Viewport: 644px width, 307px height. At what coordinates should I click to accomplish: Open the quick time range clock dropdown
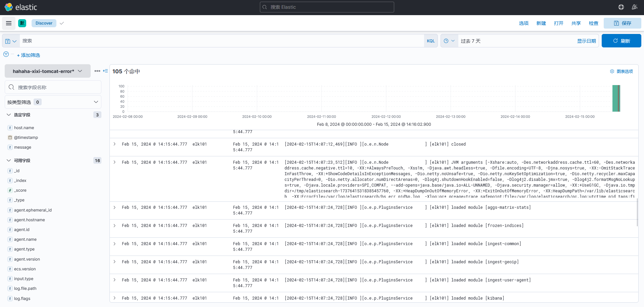pyautogui.click(x=449, y=41)
